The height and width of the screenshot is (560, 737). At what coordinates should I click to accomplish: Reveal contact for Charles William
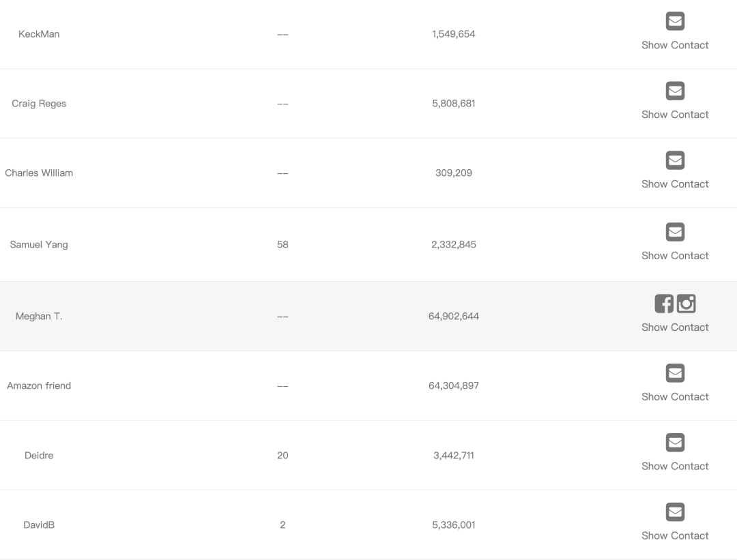pos(675,184)
